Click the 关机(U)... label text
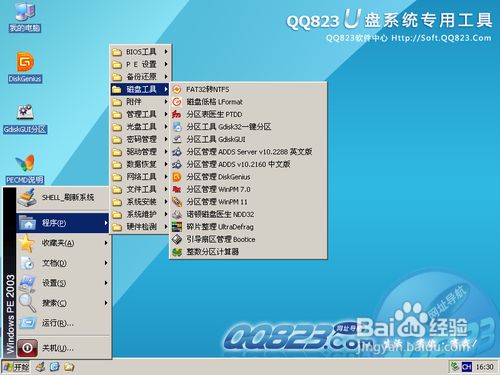 pos(58,348)
